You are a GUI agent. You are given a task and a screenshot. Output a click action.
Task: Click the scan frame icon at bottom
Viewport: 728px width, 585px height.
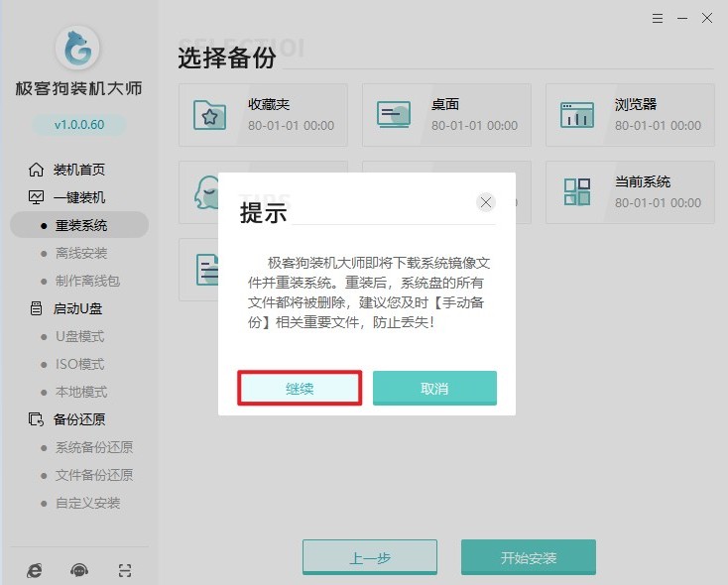(124, 570)
